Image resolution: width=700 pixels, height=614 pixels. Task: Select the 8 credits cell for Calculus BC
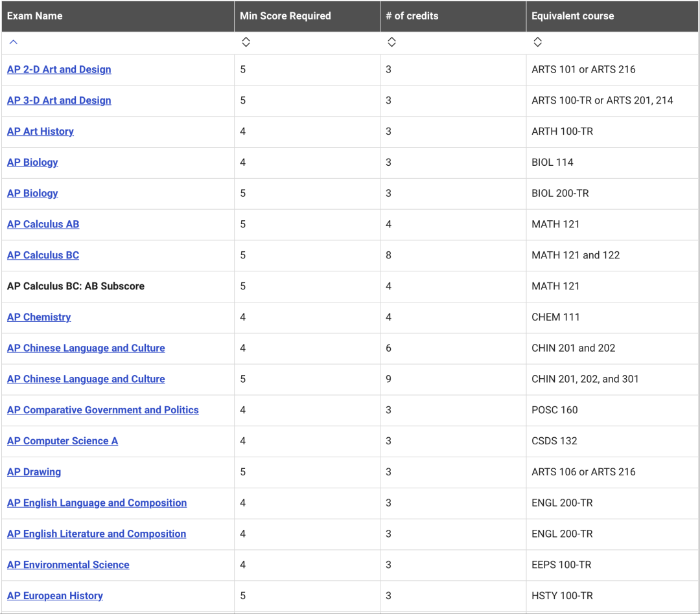[x=453, y=255]
